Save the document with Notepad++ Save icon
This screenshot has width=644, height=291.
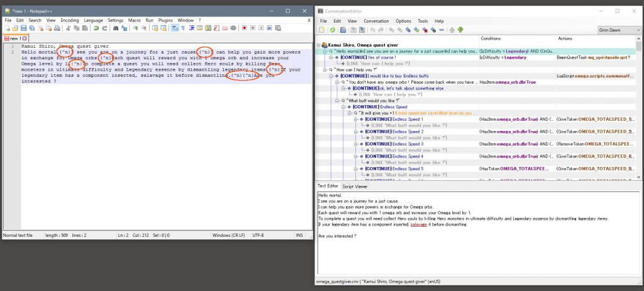[x=23, y=28]
